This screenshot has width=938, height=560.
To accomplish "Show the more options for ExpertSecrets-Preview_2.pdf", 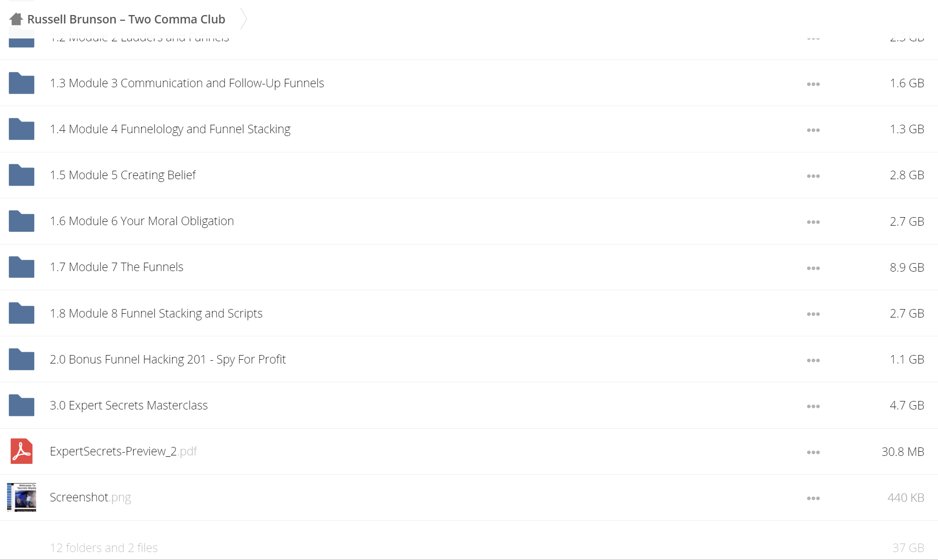I will tap(813, 452).
